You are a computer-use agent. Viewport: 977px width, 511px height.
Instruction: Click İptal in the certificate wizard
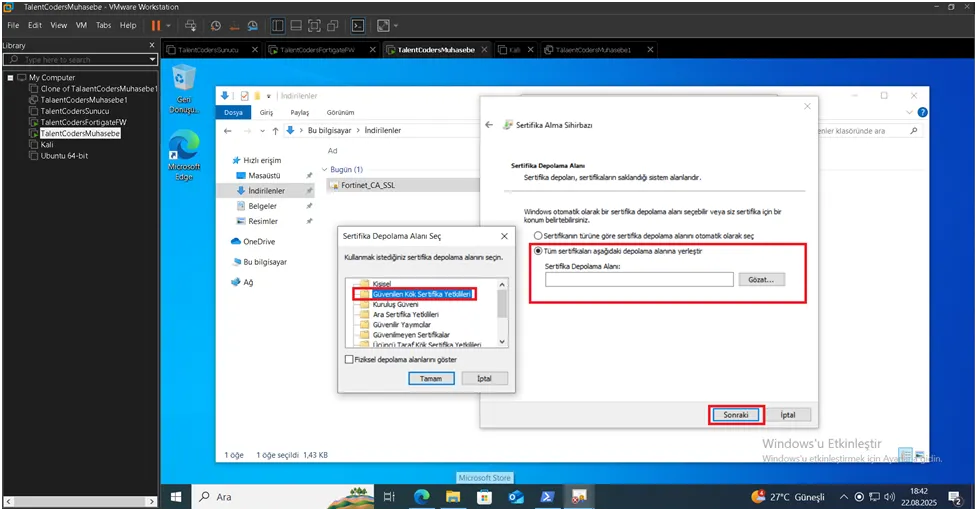pos(788,415)
